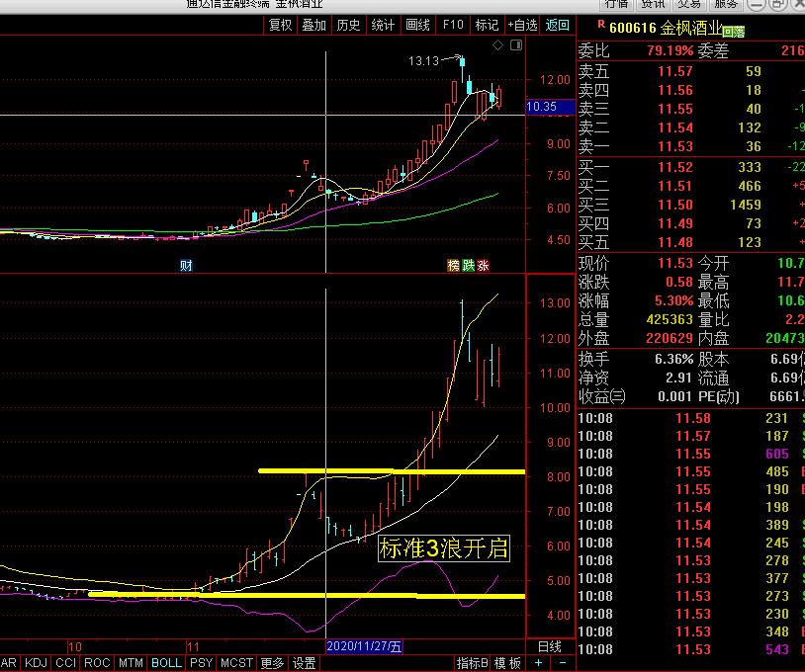The height and width of the screenshot is (672, 805).
Task: Select the KDJ indicator tab
Action: pos(36,663)
